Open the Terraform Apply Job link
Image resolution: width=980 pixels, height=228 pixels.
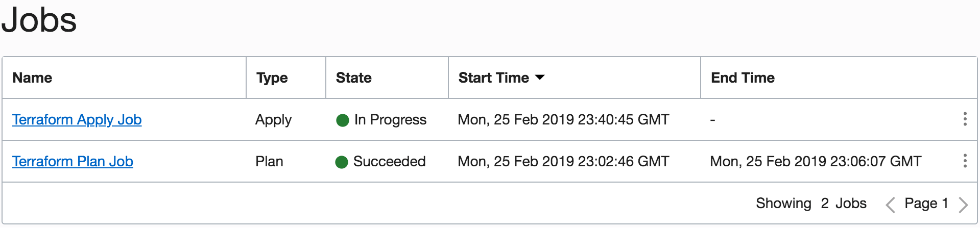pos(77,119)
